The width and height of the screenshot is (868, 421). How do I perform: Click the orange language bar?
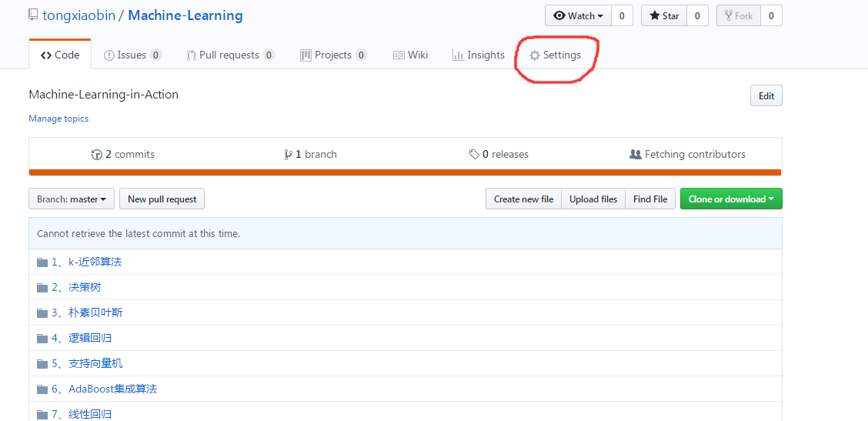406,172
